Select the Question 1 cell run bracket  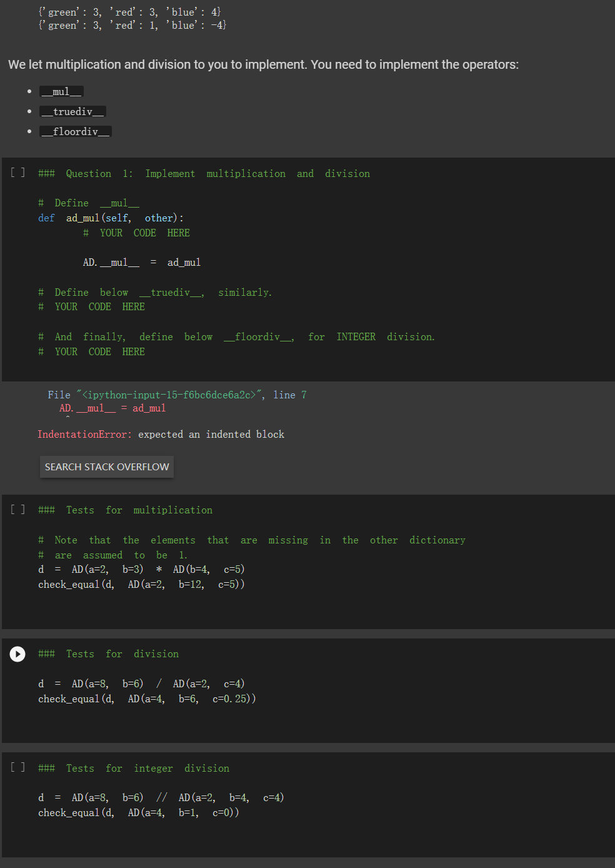[17, 173]
